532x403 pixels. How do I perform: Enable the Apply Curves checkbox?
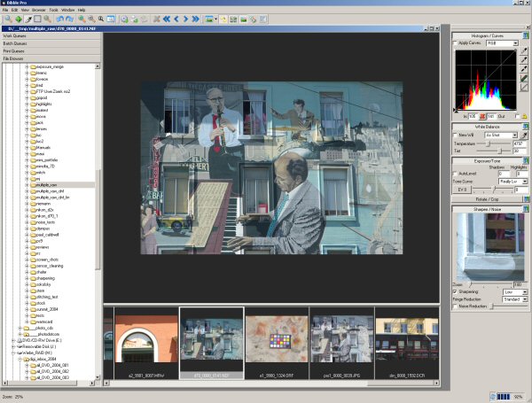[456, 43]
